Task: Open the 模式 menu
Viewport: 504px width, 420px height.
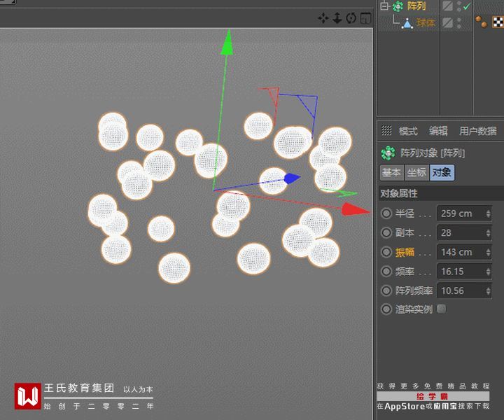Action: click(408, 131)
